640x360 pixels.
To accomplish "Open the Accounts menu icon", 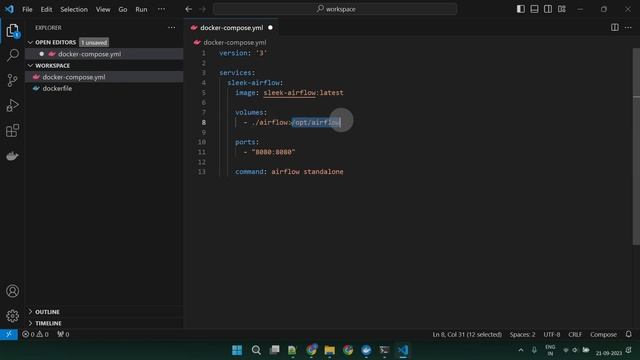I will [12, 291].
